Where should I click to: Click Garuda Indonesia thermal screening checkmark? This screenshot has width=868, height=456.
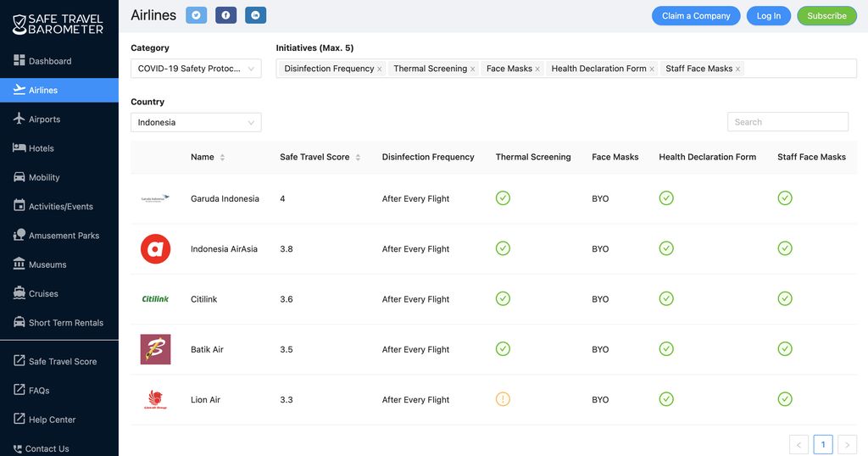[x=503, y=198]
